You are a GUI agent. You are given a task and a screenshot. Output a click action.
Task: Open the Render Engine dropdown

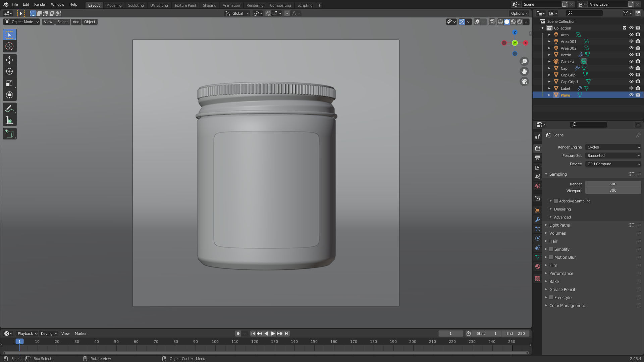pyautogui.click(x=613, y=147)
